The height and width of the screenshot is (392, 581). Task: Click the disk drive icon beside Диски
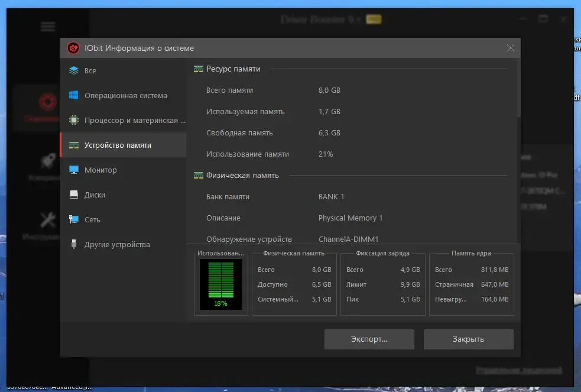click(x=74, y=195)
